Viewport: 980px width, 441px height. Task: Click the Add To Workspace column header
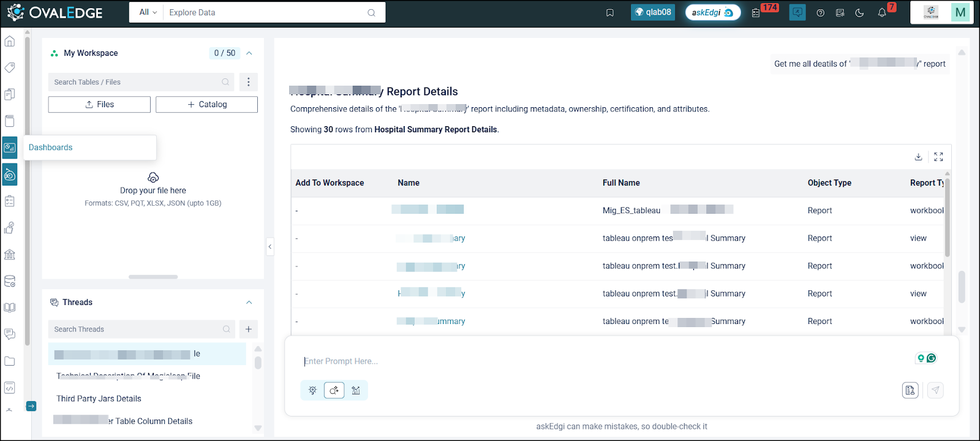330,183
